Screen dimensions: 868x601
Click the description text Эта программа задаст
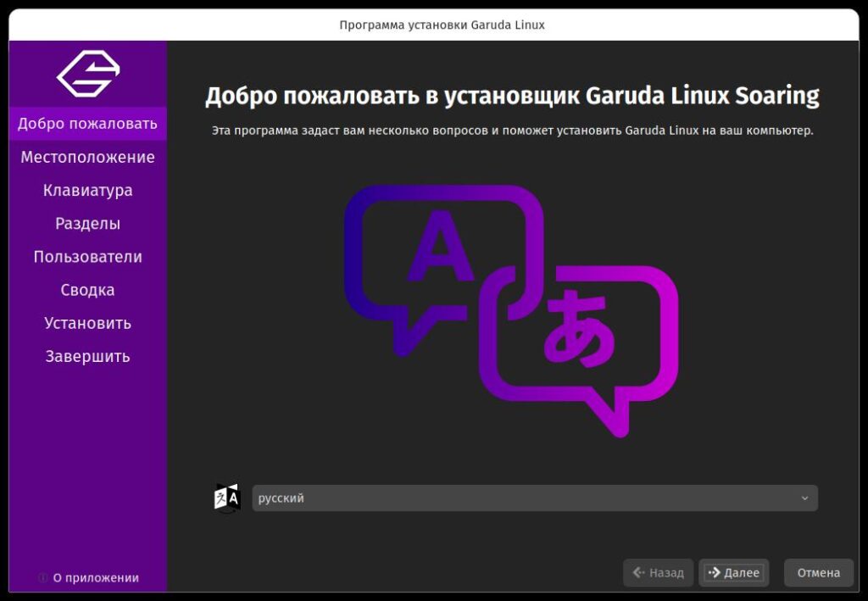[513, 131]
